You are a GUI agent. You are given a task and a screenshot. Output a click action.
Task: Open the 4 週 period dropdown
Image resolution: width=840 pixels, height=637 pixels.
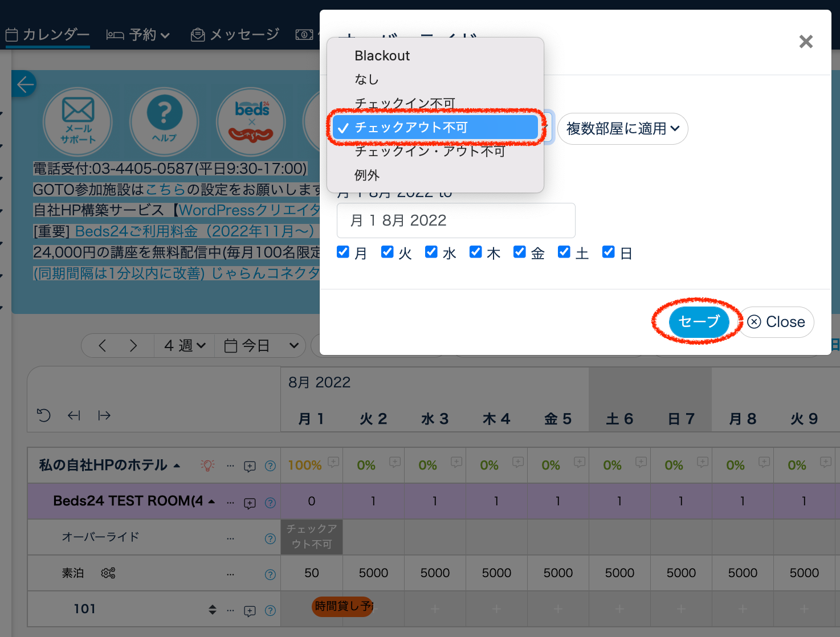[x=185, y=346]
